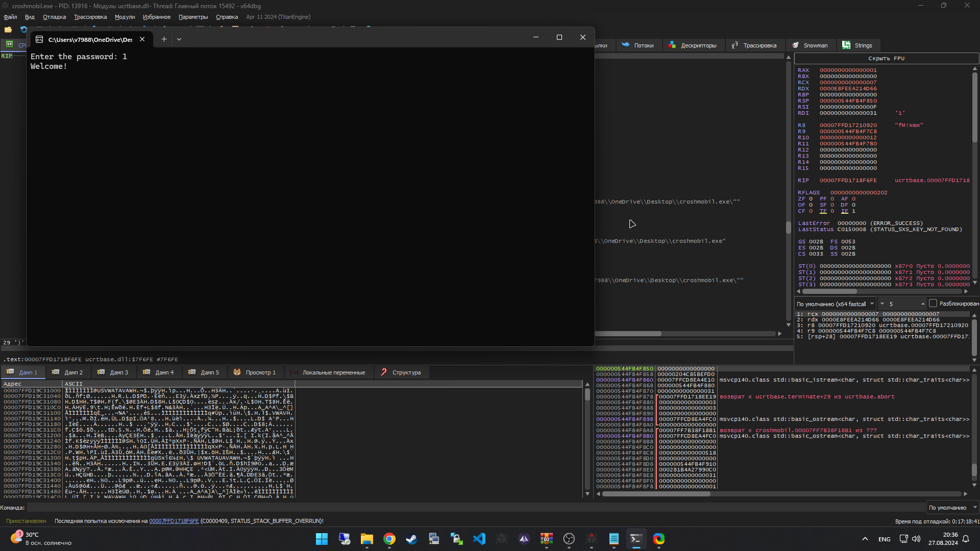Open the Параметры menu
The image size is (980, 551).
pyautogui.click(x=193, y=17)
